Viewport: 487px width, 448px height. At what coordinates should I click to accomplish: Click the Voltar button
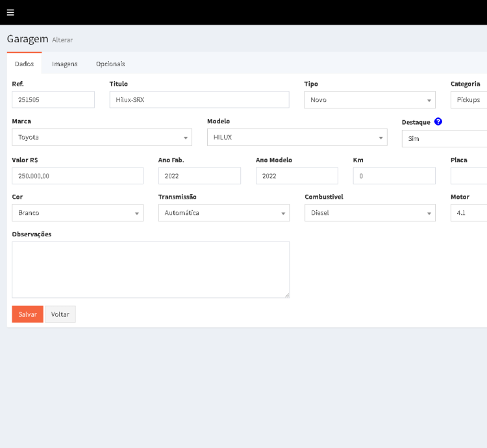[60, 314]
